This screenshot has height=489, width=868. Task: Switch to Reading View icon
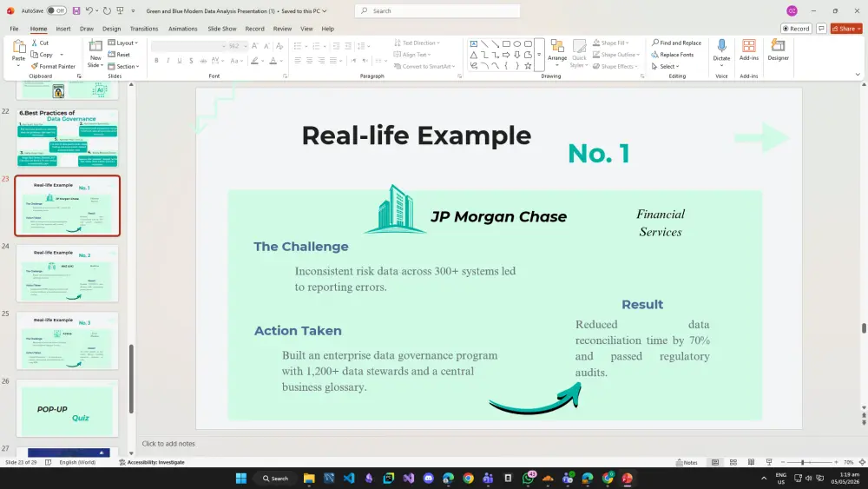(x=751, y=462)
